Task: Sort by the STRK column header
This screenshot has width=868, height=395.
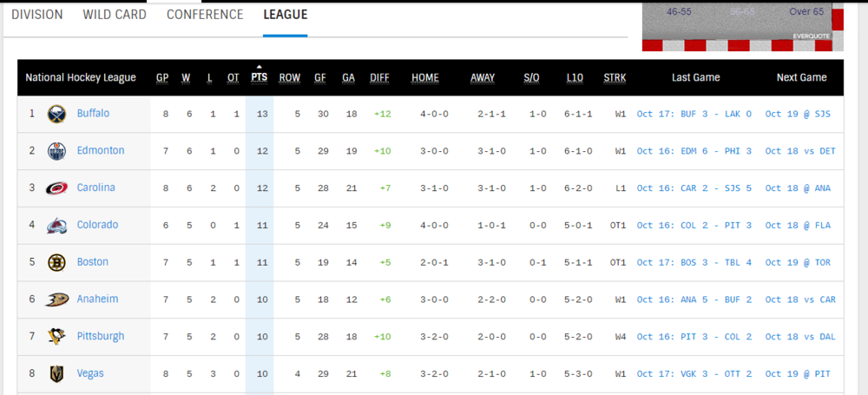Action: click(x=615, y=77)
